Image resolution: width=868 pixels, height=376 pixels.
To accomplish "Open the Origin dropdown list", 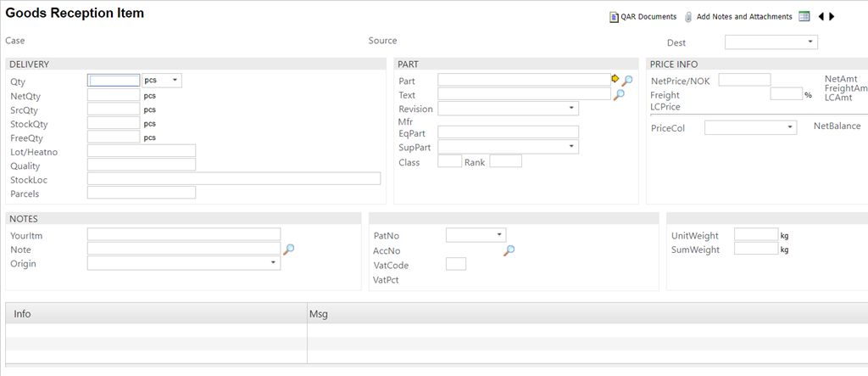I will (x=273, y=263).
